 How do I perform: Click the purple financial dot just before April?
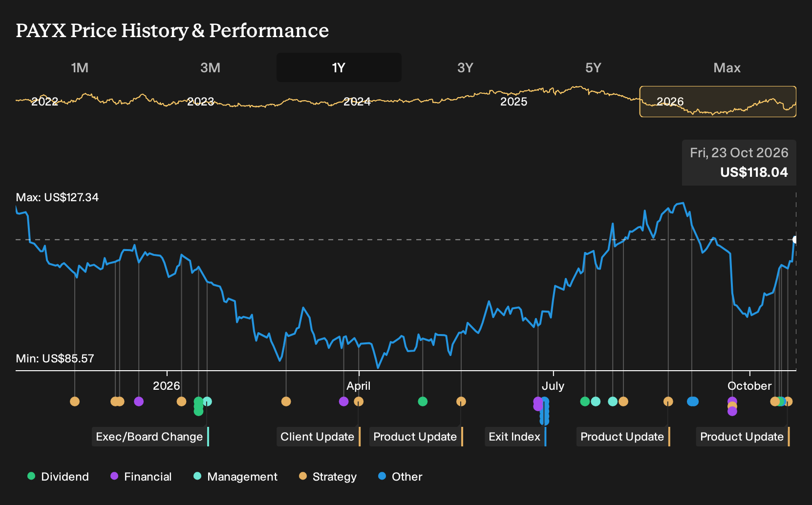tap(344, 401)
